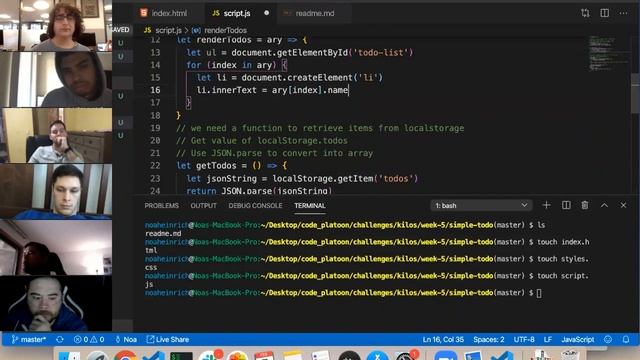
Task: Open the Compare Changes icon in editor toolbar
Action: pos(585,13)
